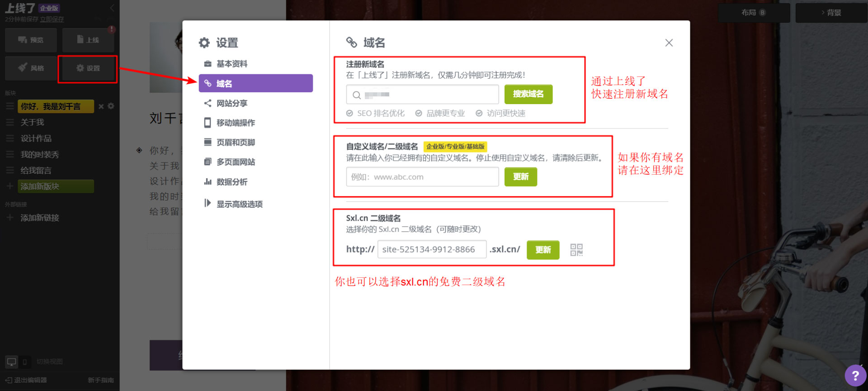Open the 风格 style panel
Viewport: 868px width, 391px height.
(x=31, y=68)
